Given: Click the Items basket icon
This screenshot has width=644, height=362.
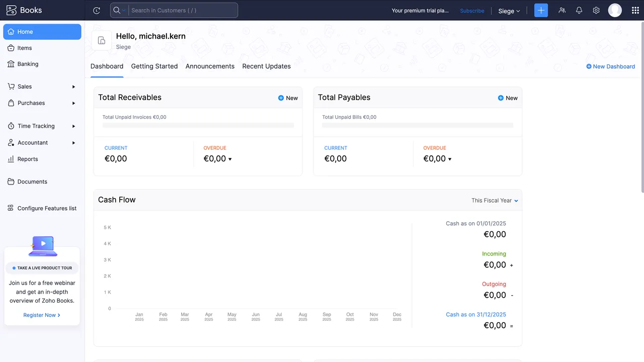Looking at the screenshot, I should tap(11, 48).
